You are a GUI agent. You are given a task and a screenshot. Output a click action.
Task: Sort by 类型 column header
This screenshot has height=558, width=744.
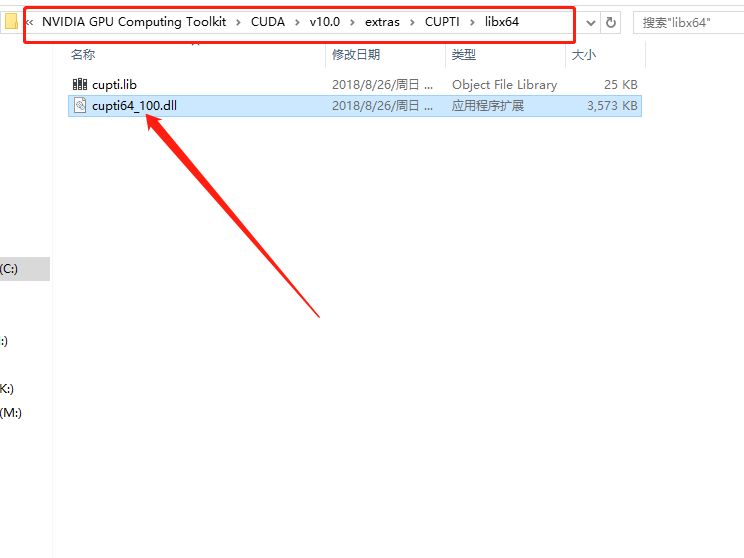coord(463,55)
